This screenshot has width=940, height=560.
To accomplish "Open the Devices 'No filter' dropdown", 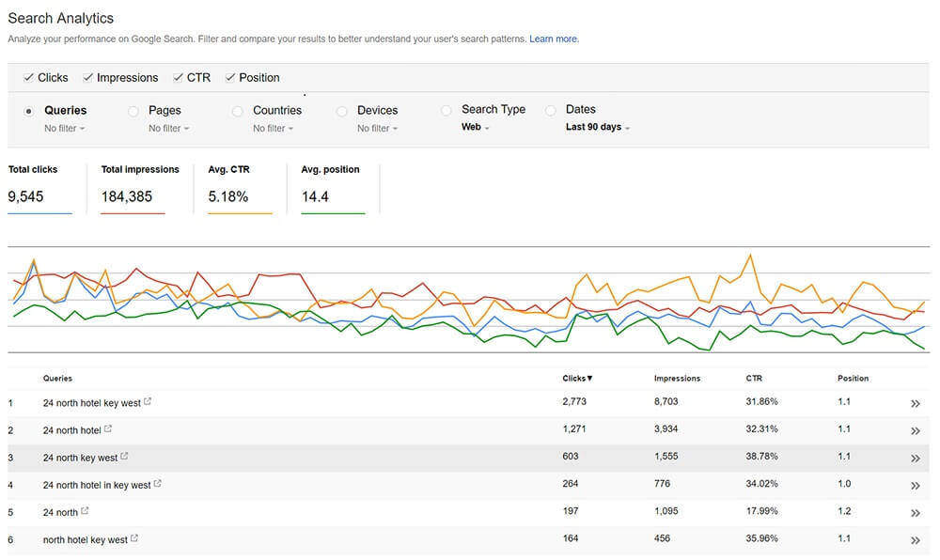I will click(x=377, y=128).
